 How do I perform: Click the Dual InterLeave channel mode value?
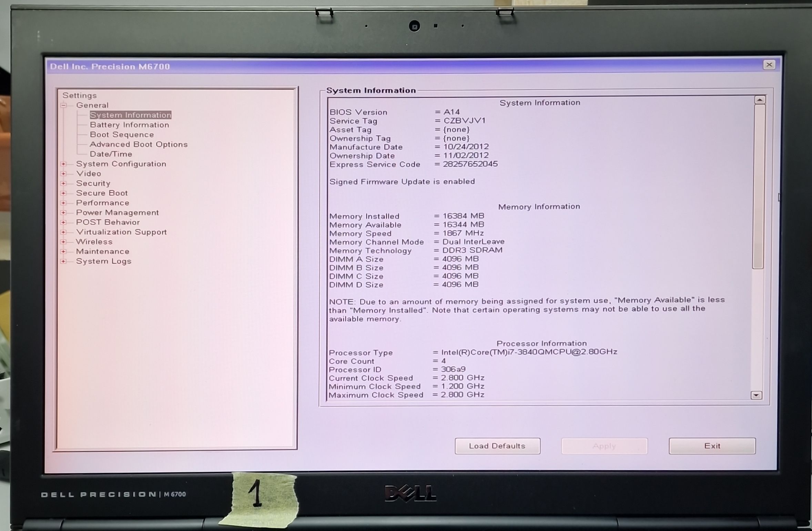[x=473, y=242]
